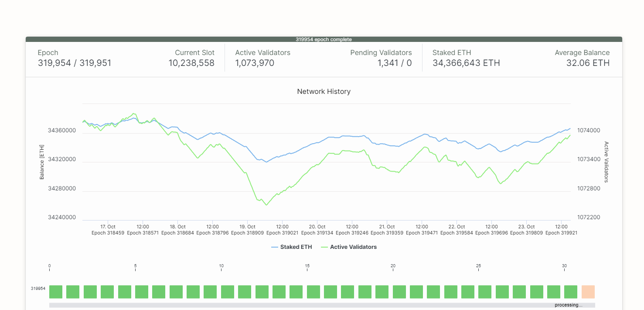Click the first green slot block of epoch 319954
This screenshot has height=310, width=644.
[x=56, y=292]
